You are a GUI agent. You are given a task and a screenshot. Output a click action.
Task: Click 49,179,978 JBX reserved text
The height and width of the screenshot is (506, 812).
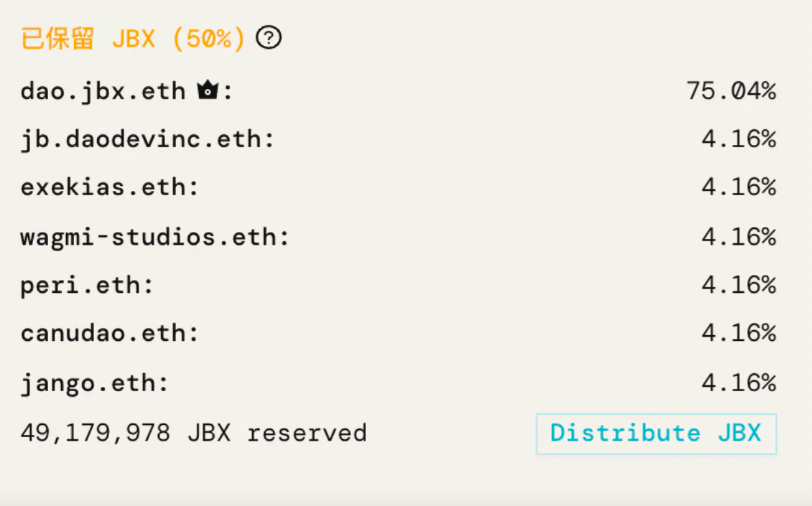click(194, 433)
